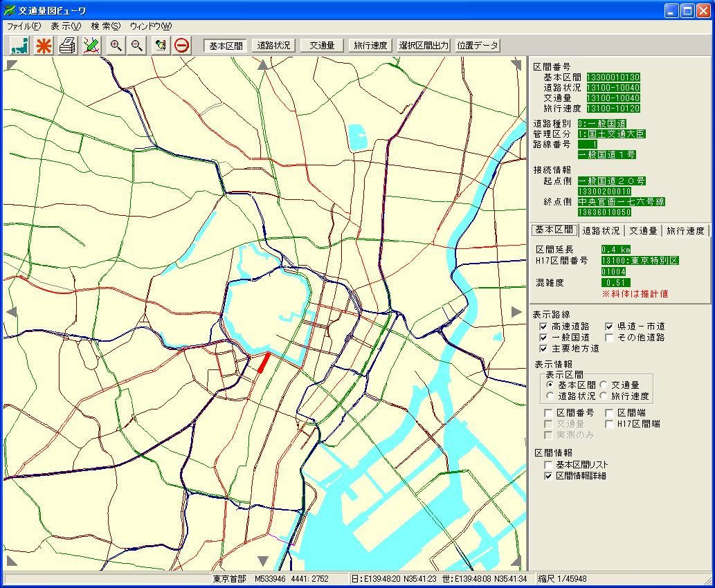
Task: Open the 表示(V) menu
Action: point(66,26)
